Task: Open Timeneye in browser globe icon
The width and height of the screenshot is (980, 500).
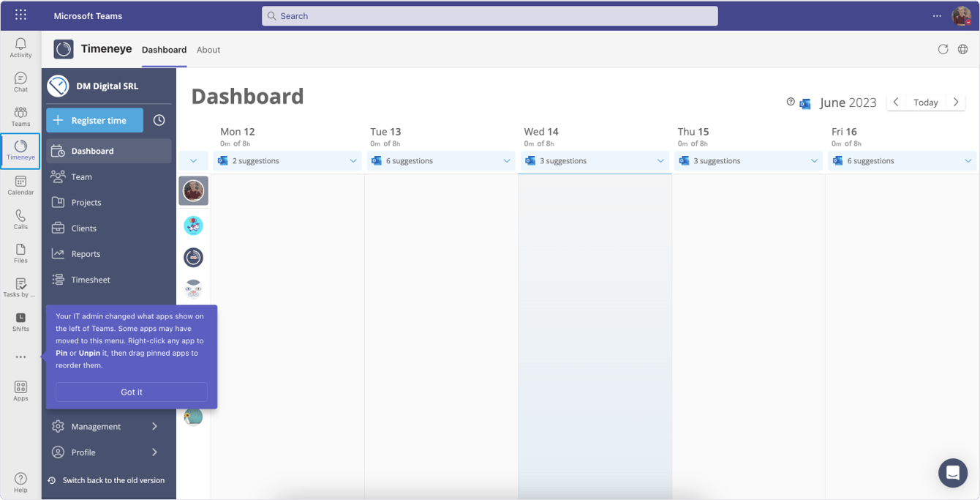Action: click(962, 49)
